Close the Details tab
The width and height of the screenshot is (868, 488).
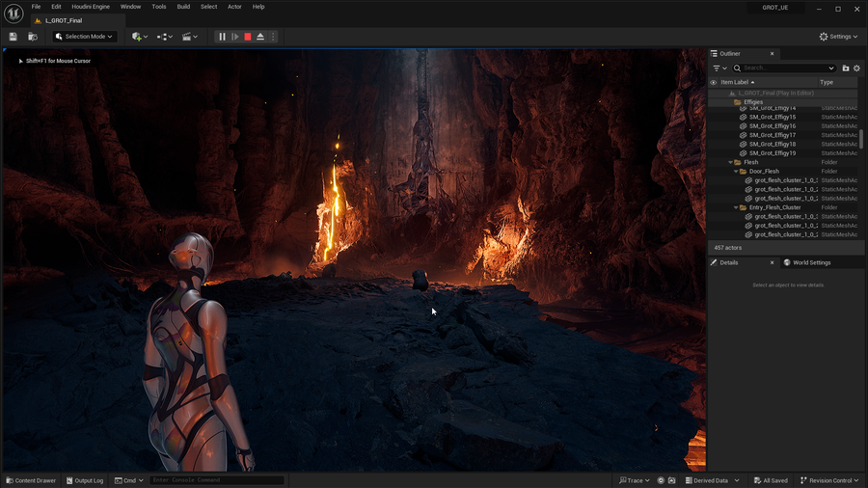[x=773, y=263]
